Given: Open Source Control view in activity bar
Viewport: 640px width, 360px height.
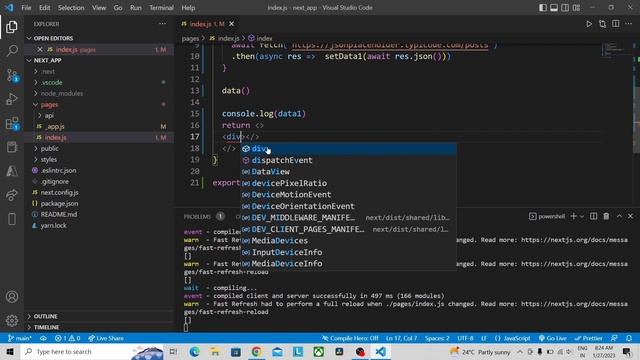Looking at the screenshot, I should [x=12, y=76].
